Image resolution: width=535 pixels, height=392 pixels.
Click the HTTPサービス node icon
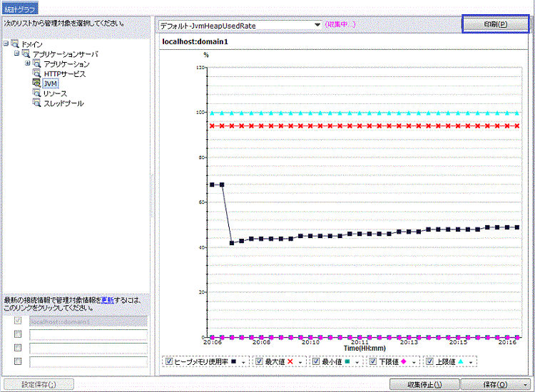click(36, 74)
